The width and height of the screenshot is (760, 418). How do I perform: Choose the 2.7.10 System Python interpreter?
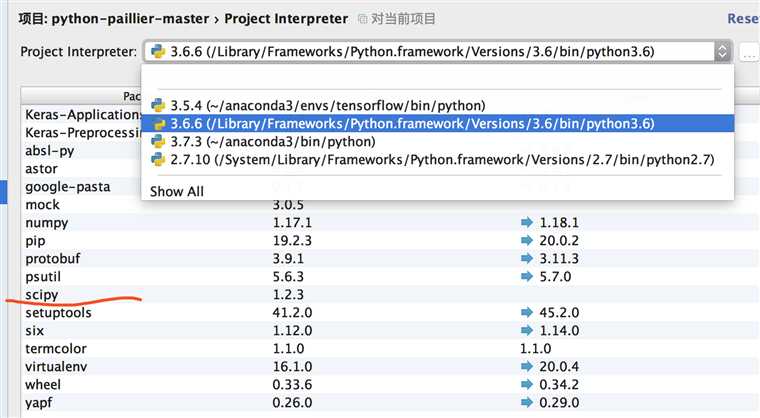click(x=440, y=159)
